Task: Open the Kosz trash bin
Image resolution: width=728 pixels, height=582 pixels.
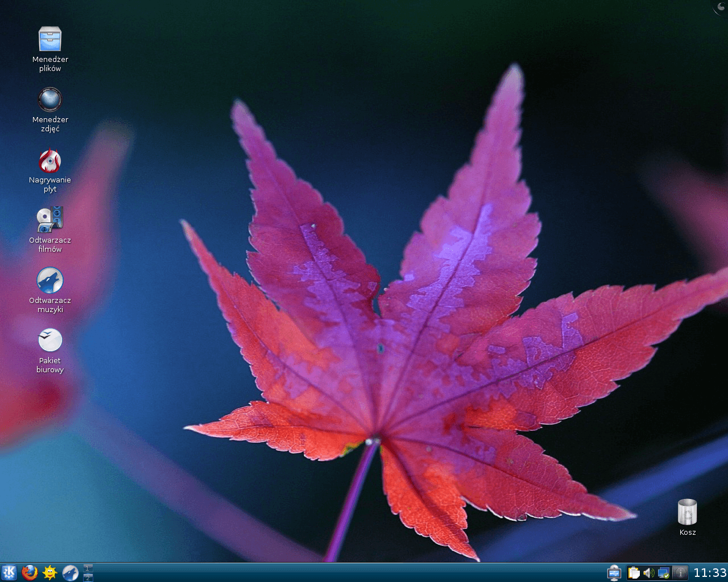Action: [687, 512]
